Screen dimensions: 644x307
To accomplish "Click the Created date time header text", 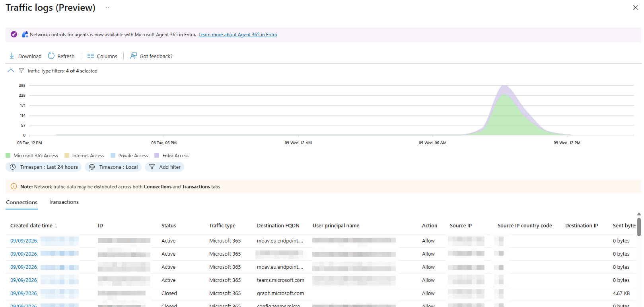I will coord(31,225).
